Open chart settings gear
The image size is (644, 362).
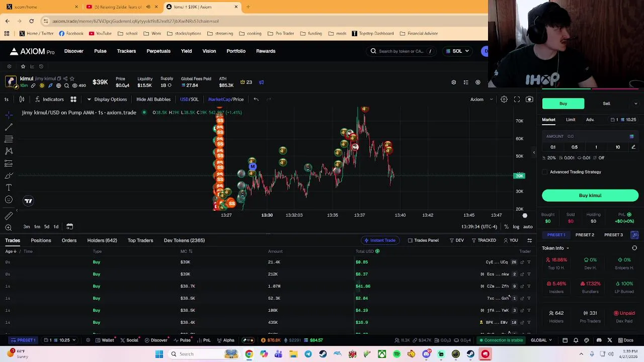coord(504,99)
